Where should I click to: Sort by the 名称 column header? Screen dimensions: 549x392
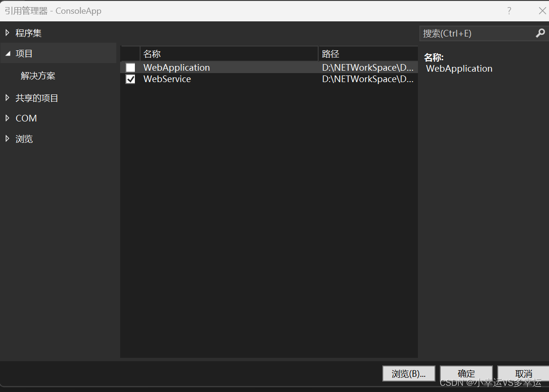click(229, 54)
